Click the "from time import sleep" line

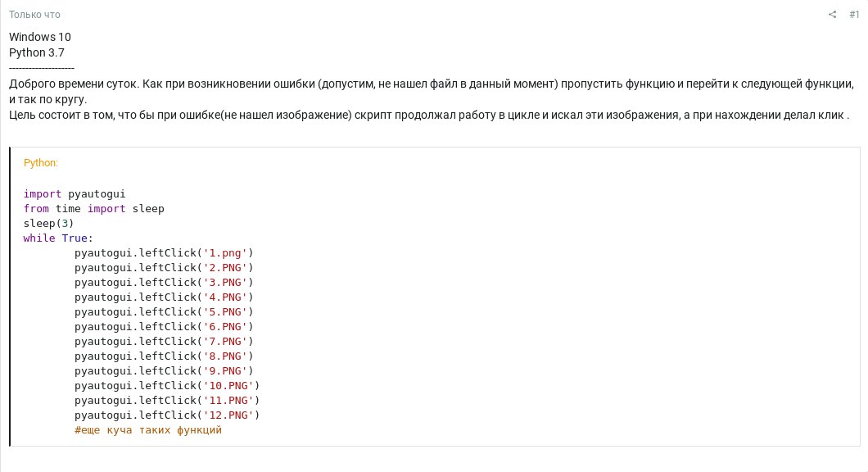pos(93,209)
